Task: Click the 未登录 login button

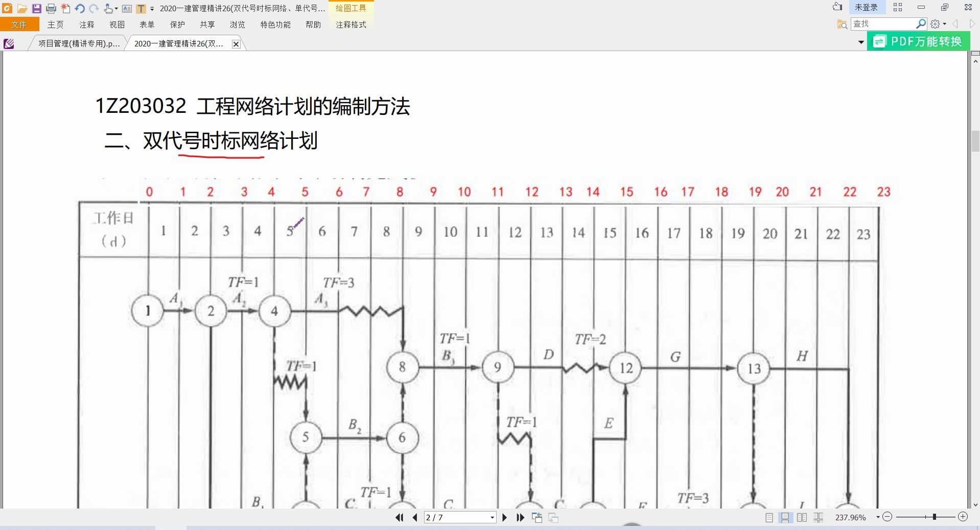Action: point(866,7)
